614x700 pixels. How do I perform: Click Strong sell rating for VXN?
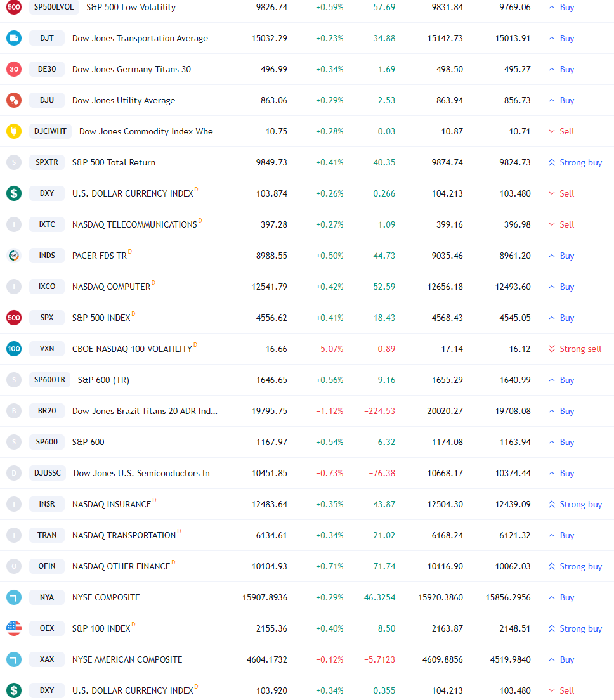coord(575,349)
